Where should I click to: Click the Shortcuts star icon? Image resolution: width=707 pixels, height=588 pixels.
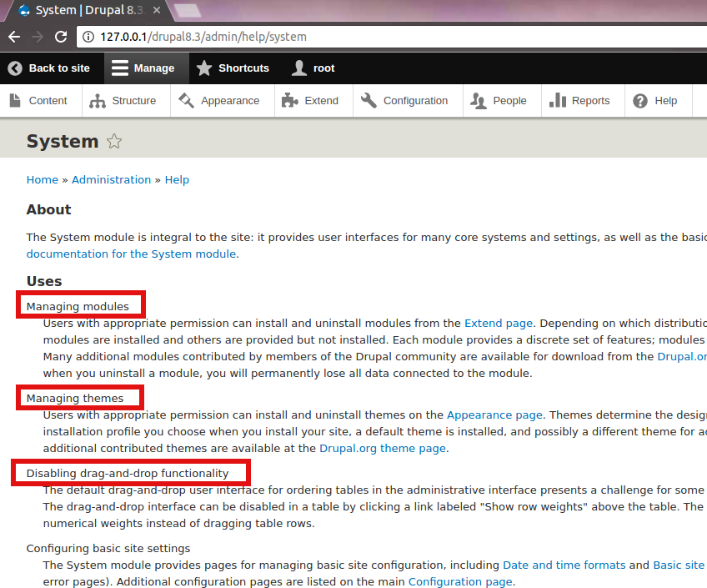[x=204, y=68]
